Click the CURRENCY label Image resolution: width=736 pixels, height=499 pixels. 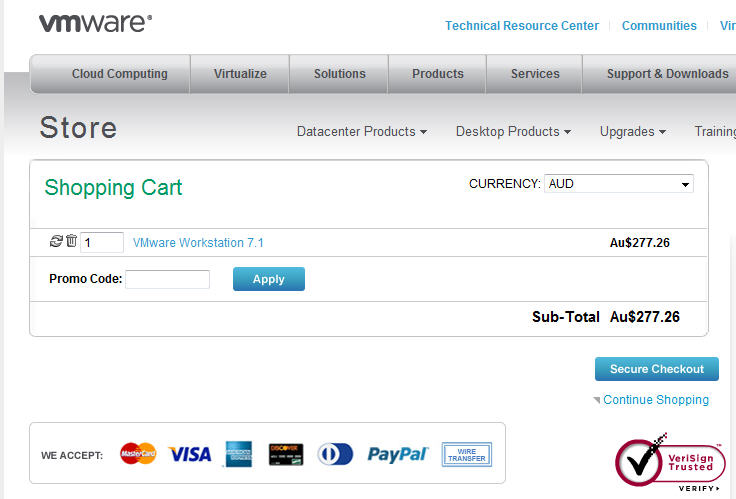pyautogui.click(x=505, y=184)
